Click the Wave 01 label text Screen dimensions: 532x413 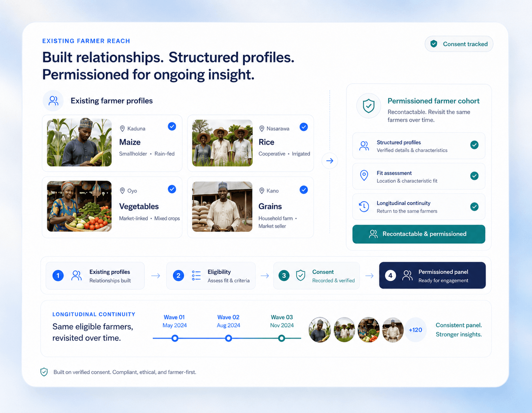(x=174, y=317)
